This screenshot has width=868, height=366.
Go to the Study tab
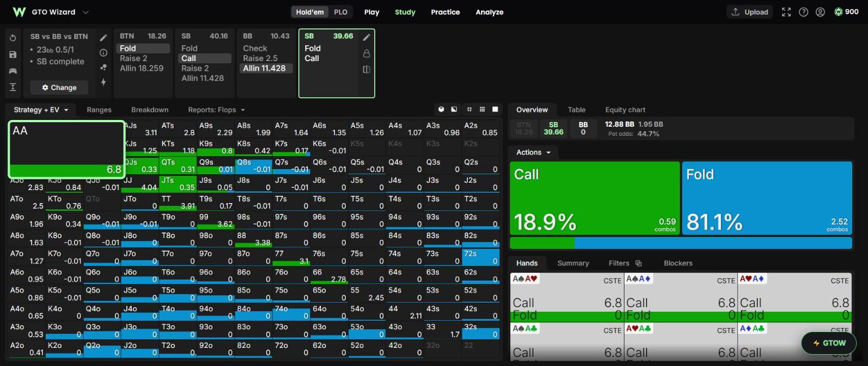(405, 12)
